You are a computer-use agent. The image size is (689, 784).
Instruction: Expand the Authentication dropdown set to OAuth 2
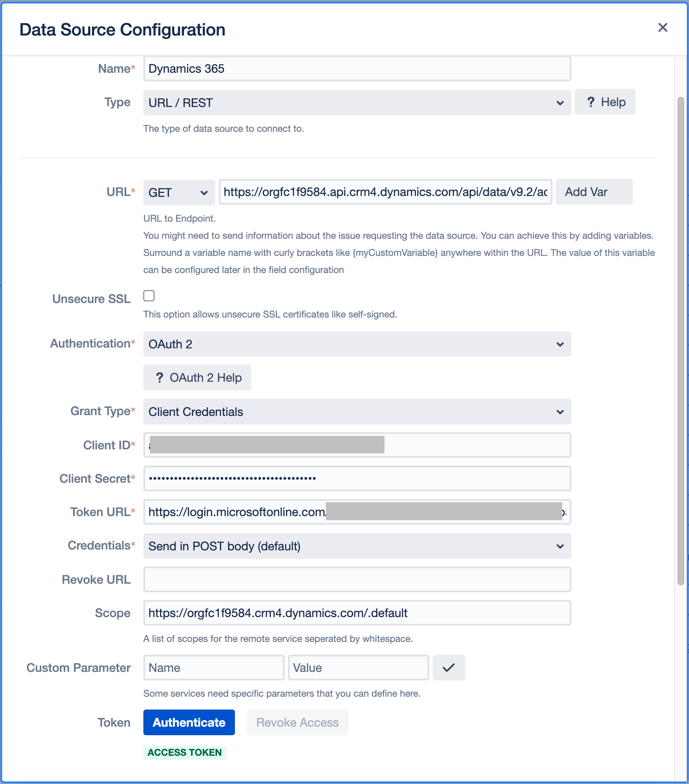coord(356,344)
